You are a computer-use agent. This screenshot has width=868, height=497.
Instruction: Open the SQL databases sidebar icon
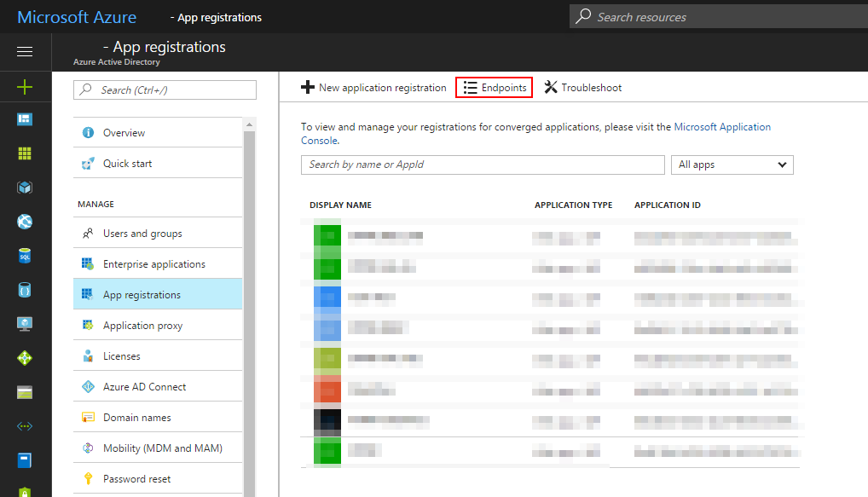(x=25, y=256)
